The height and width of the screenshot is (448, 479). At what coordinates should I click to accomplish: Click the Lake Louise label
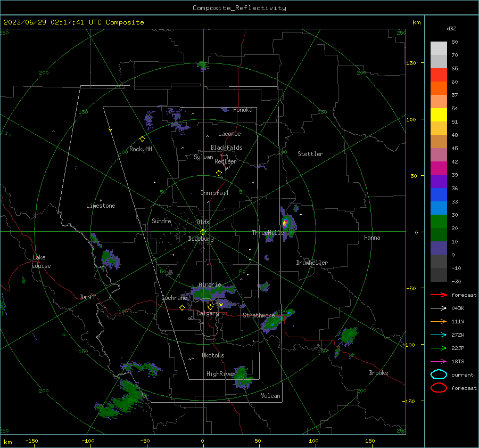click(x=42, y=262)
